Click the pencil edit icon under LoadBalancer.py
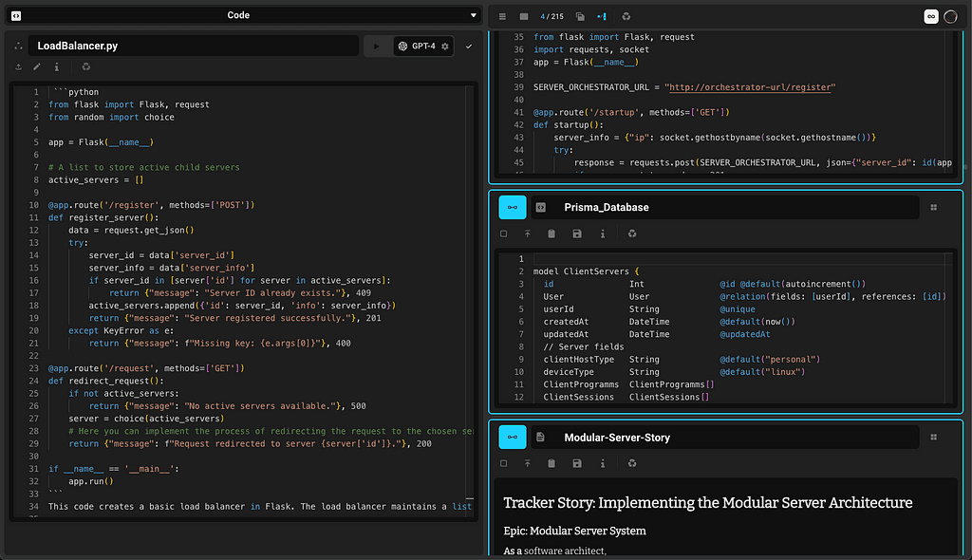Viewport: 972px width, 560px height. 37,67
